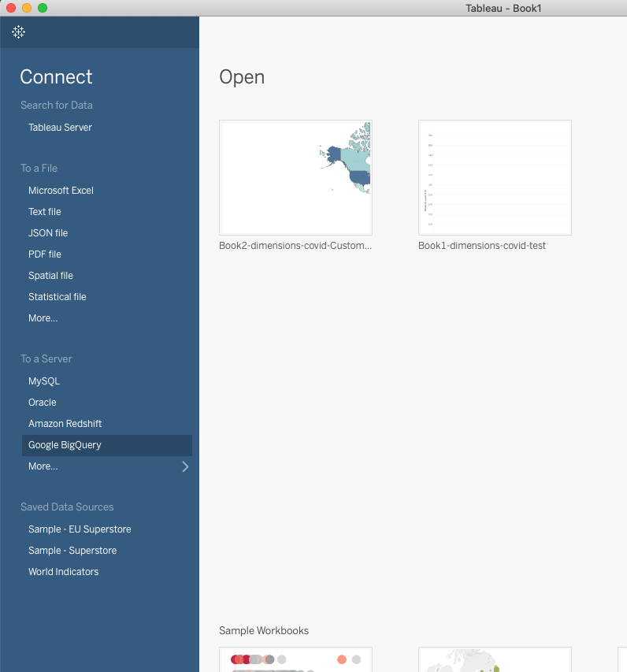Connect to MySQL server
Screen dimensions: 627x672
tap(43, 381)
